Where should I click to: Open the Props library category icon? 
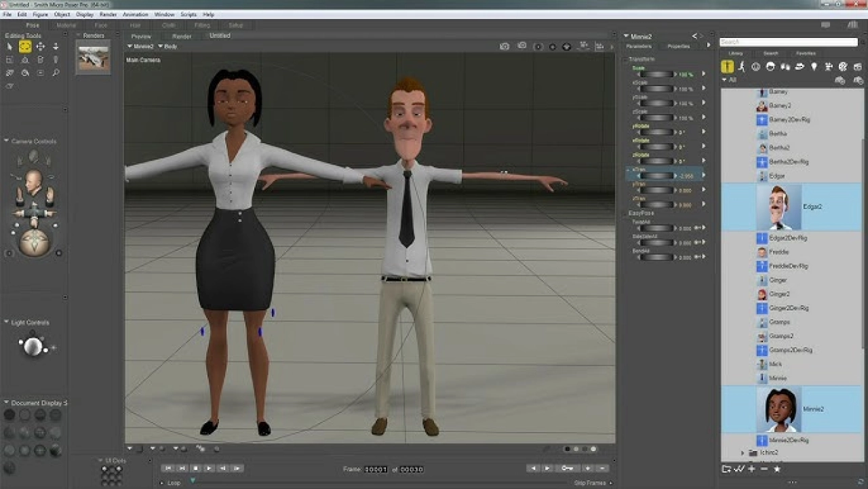tap(800, 66)
